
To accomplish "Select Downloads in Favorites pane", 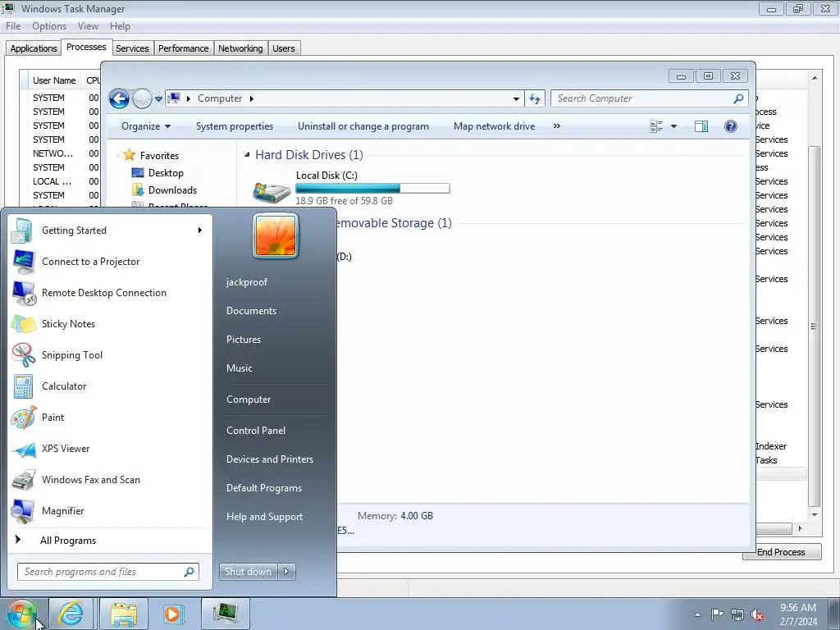I will pyautogui.click(x=172, y=190).
